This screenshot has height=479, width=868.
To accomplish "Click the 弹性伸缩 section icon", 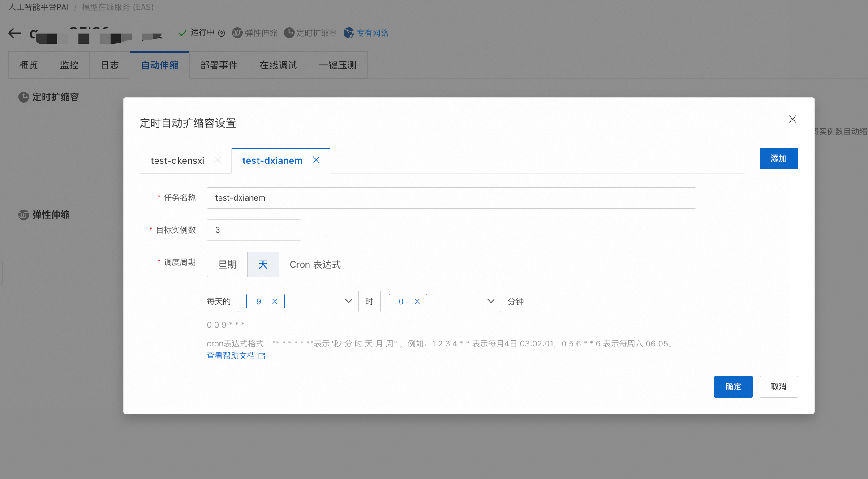I will coord(24,215).
